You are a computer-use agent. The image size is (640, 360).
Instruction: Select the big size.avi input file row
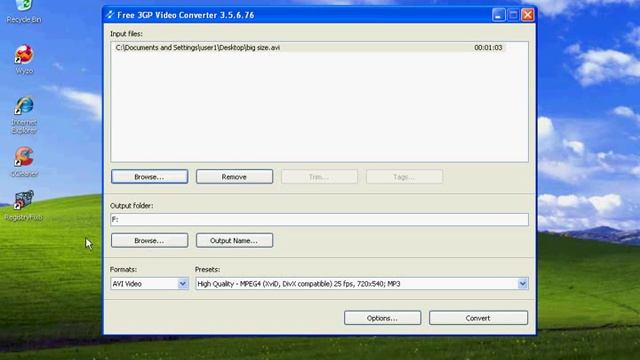310,48
